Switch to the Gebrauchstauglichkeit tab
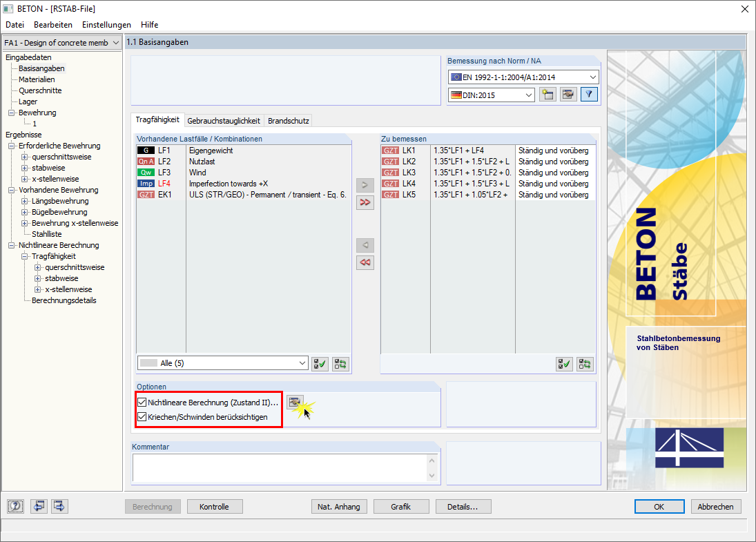The width and height of the screenshot is (756, 542). [x=224, y=121]
